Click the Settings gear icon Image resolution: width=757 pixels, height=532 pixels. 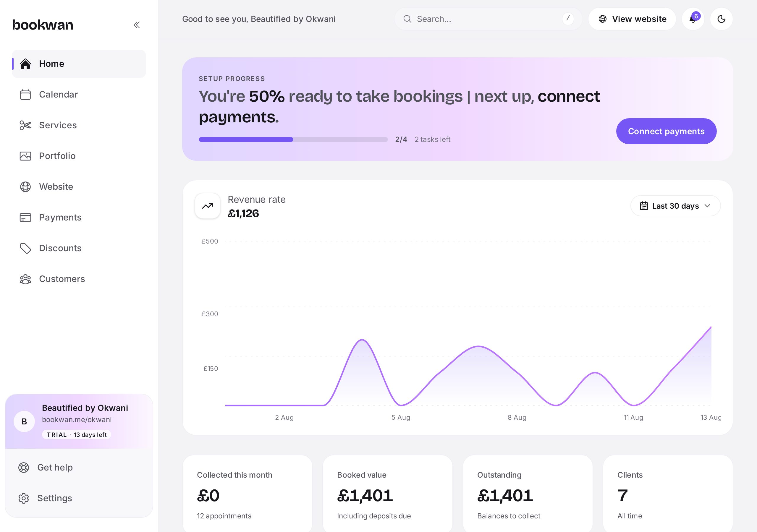click(x=24, y=498)
